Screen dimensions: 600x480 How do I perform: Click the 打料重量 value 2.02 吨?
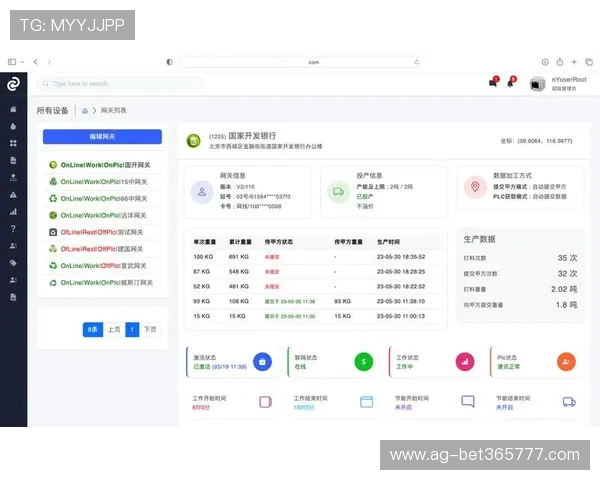pos(564,289)
